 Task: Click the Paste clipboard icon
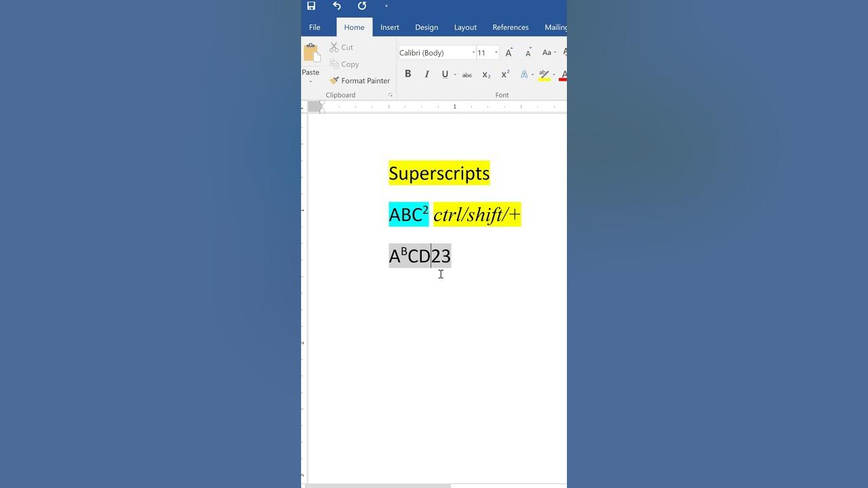pos(311,54)
